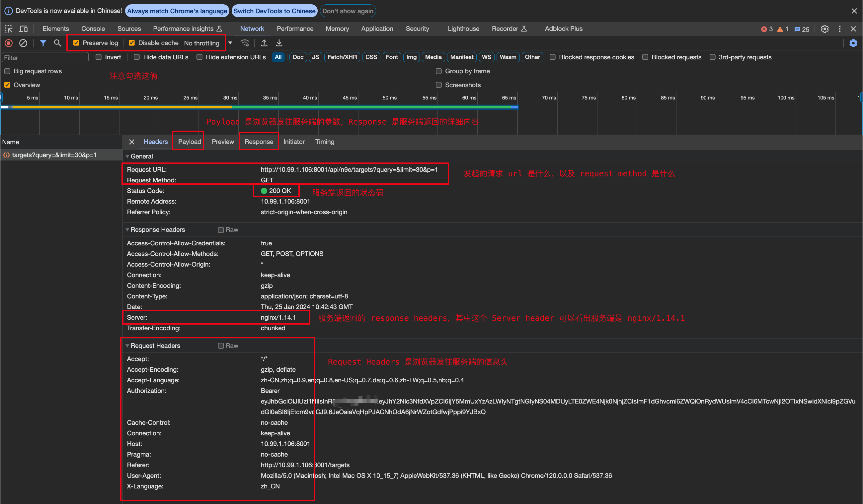Click the stop recording network log icon

(x=9, y=43)
